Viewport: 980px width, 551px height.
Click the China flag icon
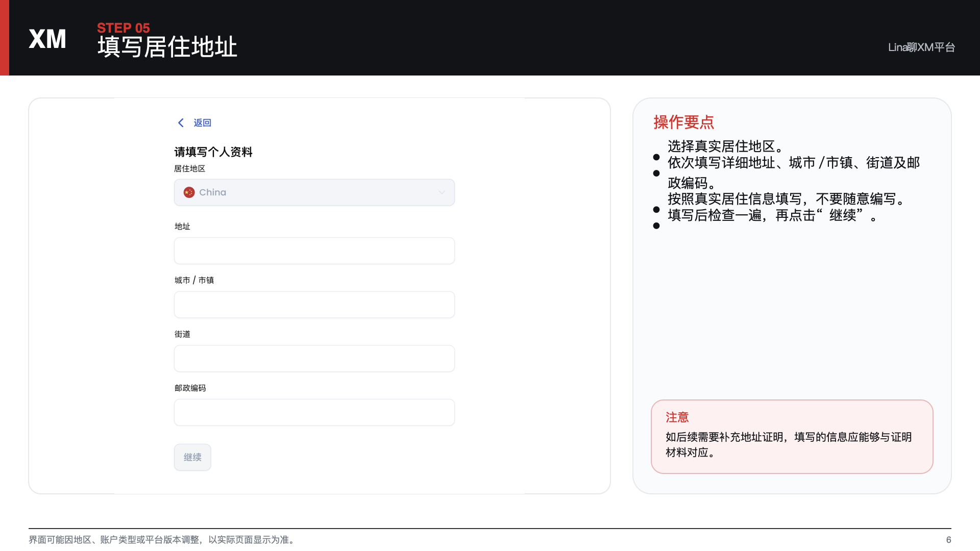[x=189, y=192]
